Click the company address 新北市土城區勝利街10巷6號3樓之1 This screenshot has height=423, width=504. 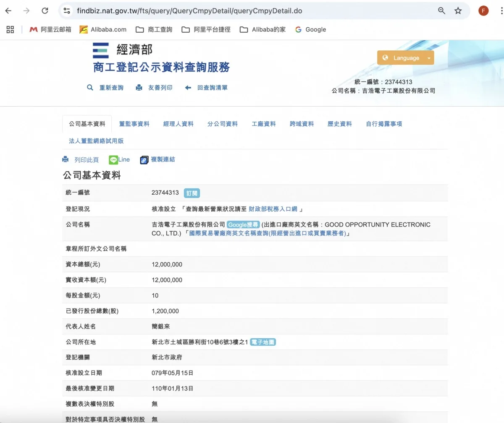pos(199,342)
